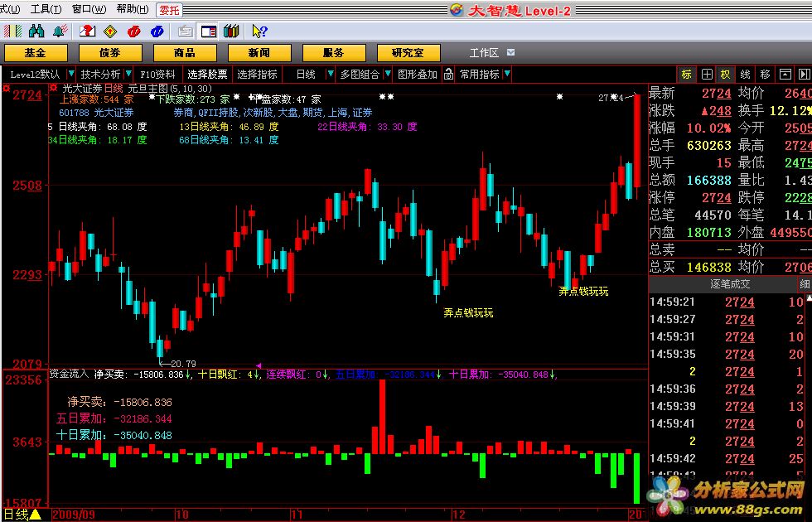
Task: Click the 多图组合 toolbar label
Action: click(360, 75)
